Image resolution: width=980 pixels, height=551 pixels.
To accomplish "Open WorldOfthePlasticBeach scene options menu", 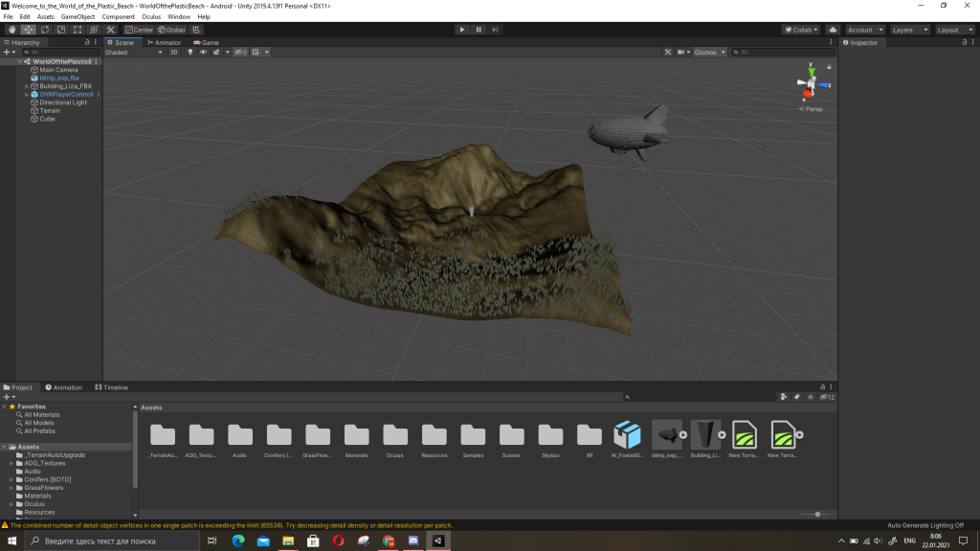I will tap(96, 61).
